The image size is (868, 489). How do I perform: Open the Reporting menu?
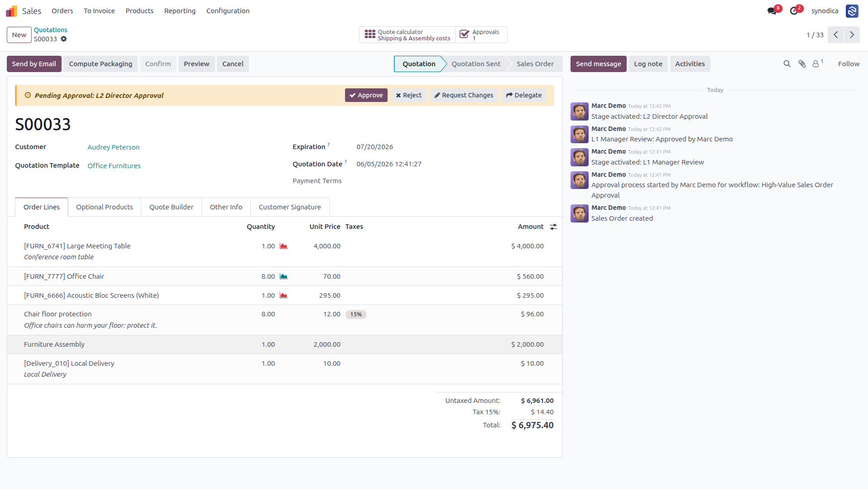[180, 11]
